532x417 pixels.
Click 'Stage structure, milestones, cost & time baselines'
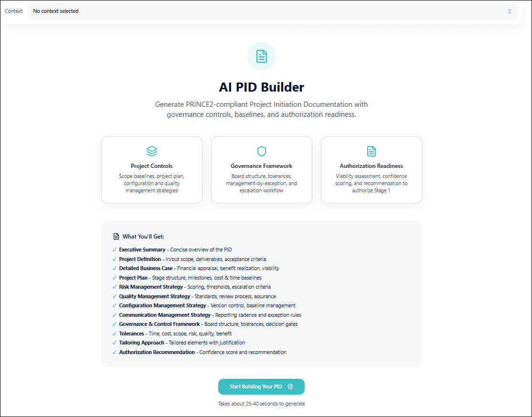tap(207, 278)
